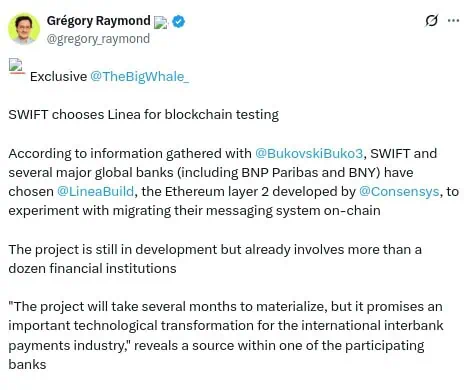Open the @TheBigWhale_ mention
Screen dimensions: 471x390
tap(139, 77)
